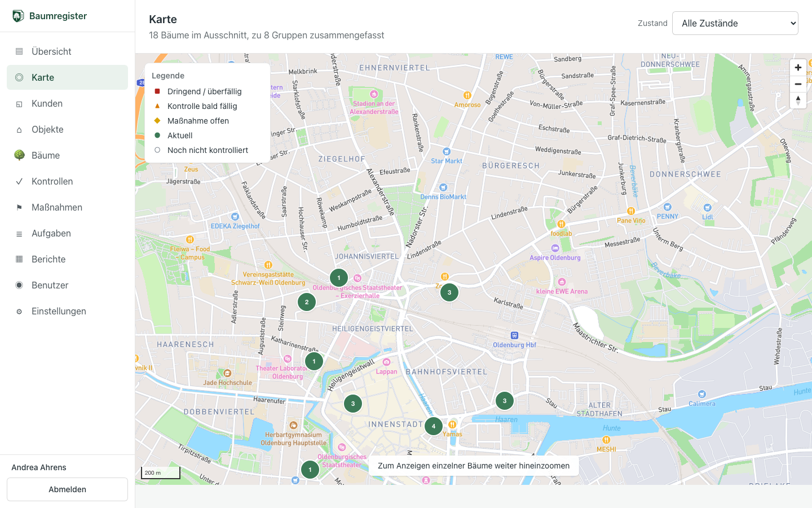Click the red Dringend / überfällig swatch
812x508 pixels.
(x=157, y=91)
